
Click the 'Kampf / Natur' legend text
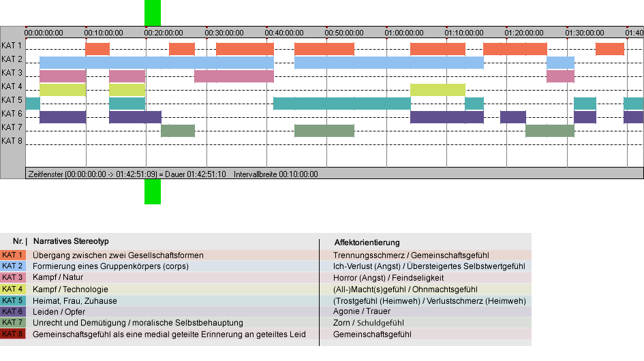58,277
